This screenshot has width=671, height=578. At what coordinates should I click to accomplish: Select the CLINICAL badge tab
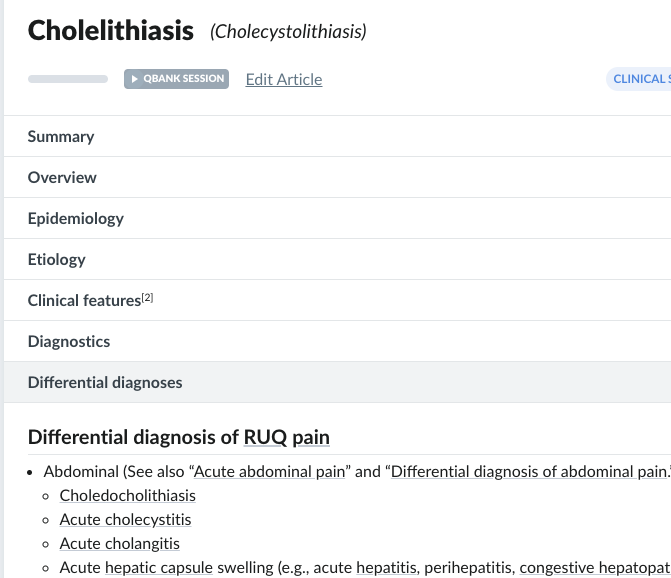tap(640, 79)
